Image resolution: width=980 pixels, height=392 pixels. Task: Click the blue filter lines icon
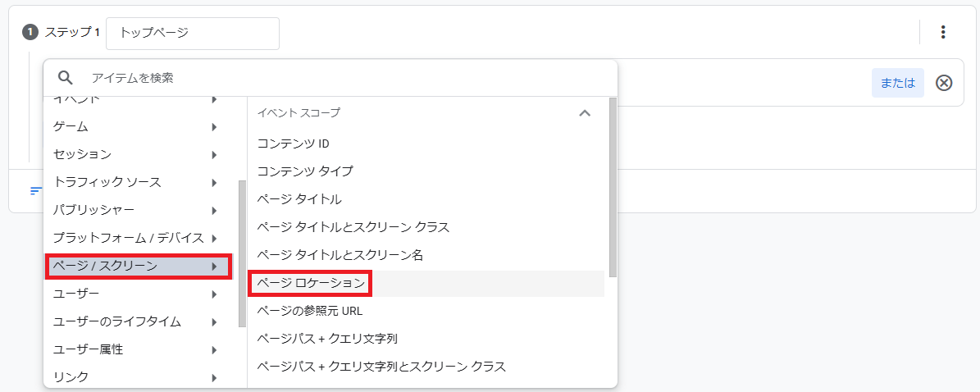35,191
